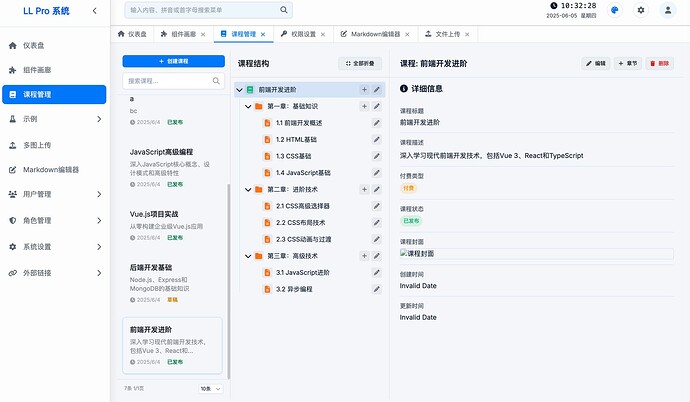This screenshot has height=402, width=690.
Task: Click the course search magnifier icon
Action: (216, 81)
